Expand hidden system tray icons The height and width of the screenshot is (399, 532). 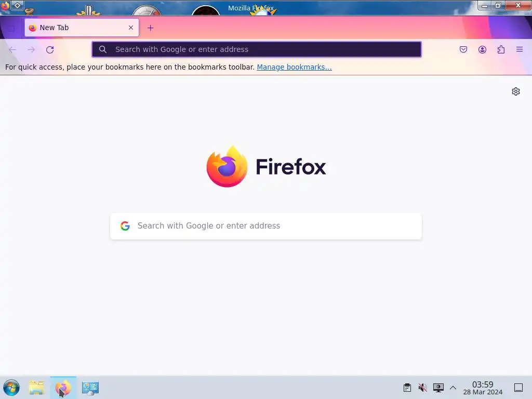coord(453,388)
